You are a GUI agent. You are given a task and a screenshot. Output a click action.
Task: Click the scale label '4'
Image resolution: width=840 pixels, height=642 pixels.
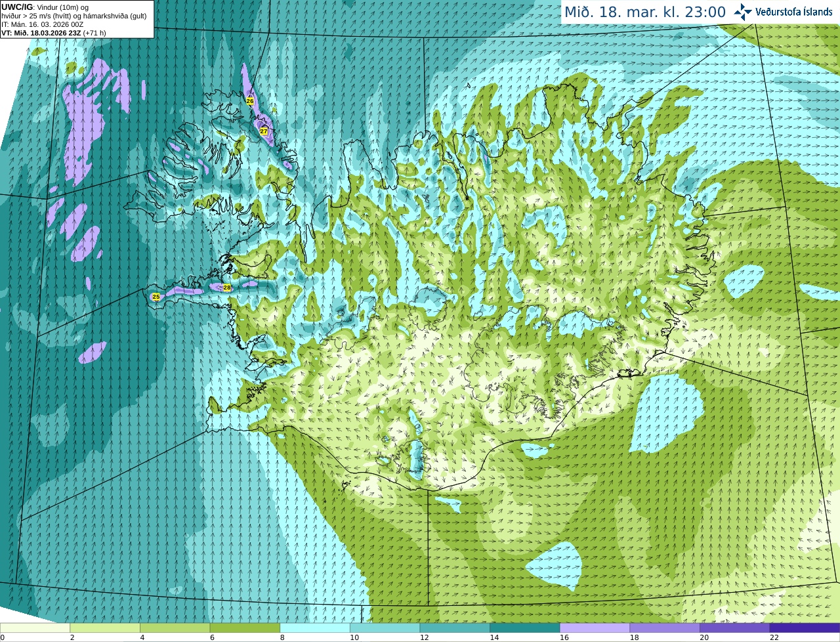click(142, 637)
